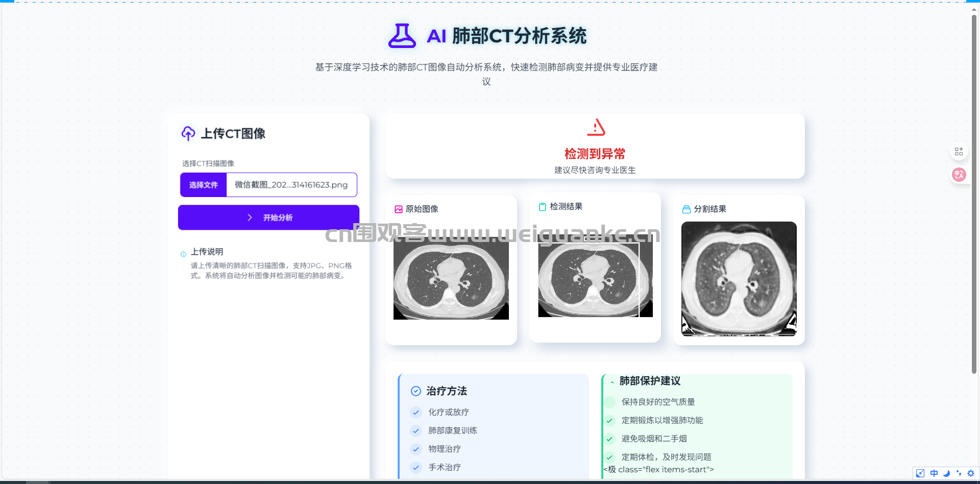This screenshot has width=980, height=484.
Task: Click the 肺部康复训练 list item text
Action: (x=453, y=430)
